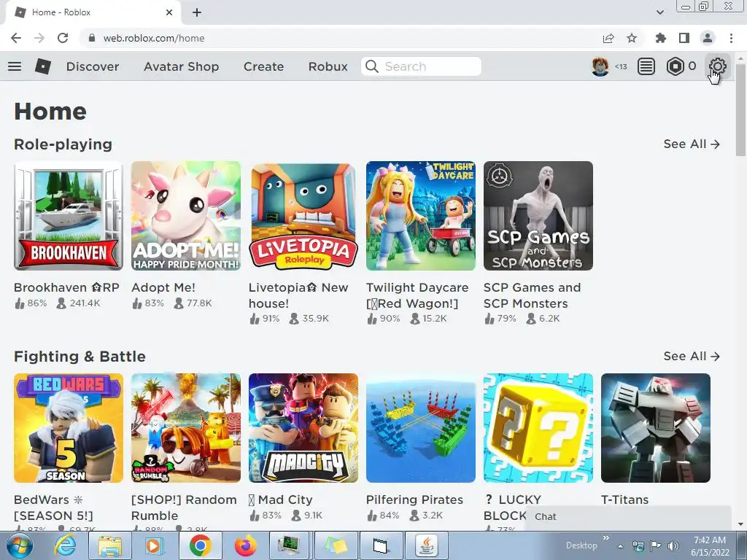The image size is (747, 560).
Task: Open the user avatar profile
Action: [600, 66]
